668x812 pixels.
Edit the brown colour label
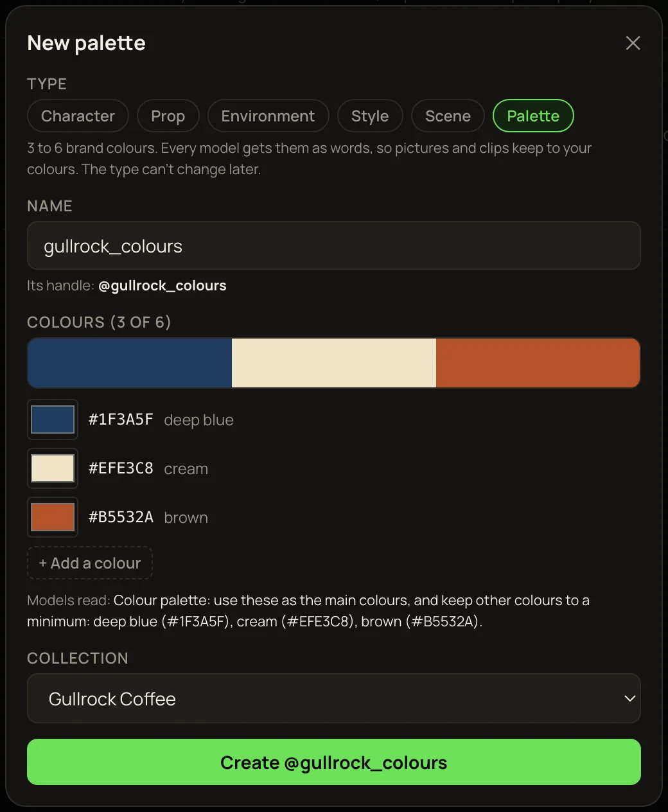(x=186, y=518)
